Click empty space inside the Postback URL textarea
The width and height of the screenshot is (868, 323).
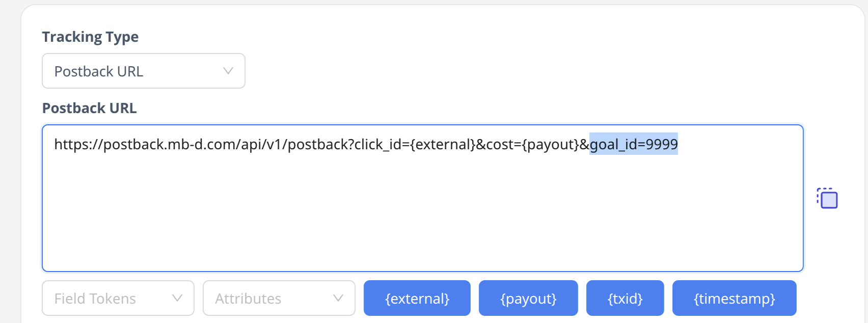[x=422, y=214]
